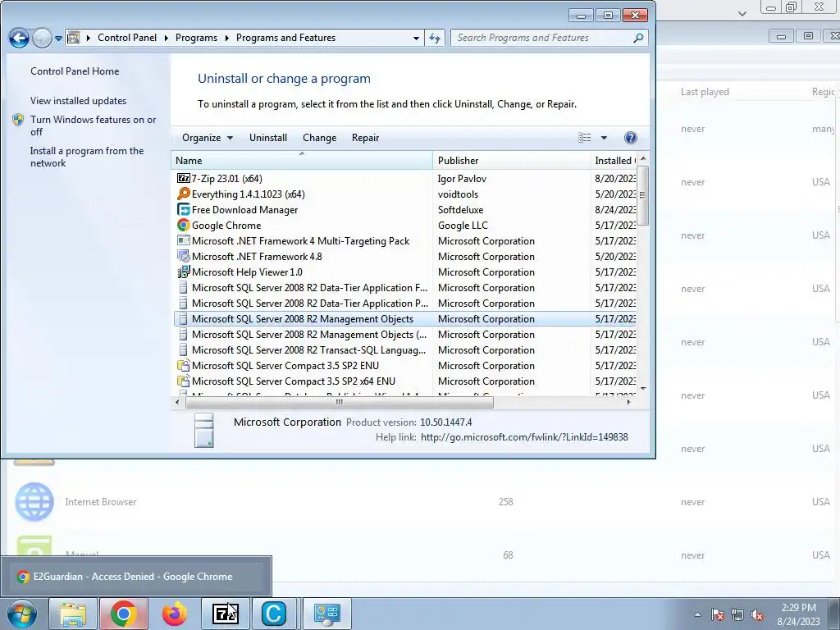Image resolution: width=840 pixels, height=630 pixels.
Task: Select SQL Server 2008 R2 Management Objects (... row
Action: [405, 335]
